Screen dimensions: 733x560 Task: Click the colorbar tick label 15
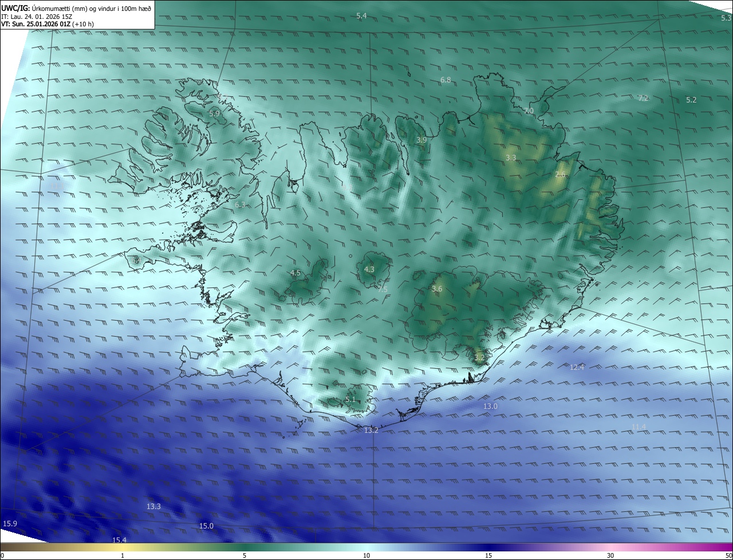(x=488, y=555)
